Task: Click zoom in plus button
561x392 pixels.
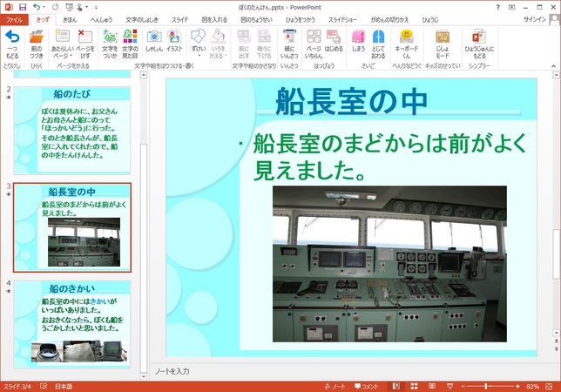Action: coord(517,386)
